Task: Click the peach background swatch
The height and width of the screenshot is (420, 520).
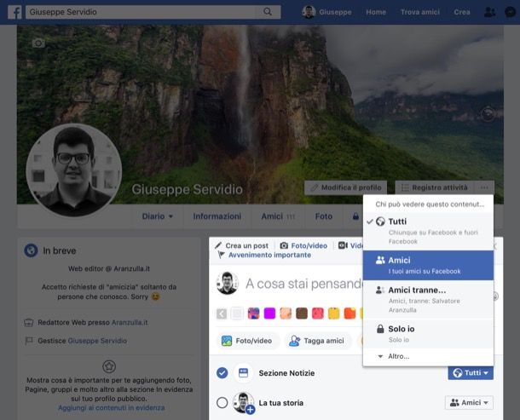Action: 286,314
